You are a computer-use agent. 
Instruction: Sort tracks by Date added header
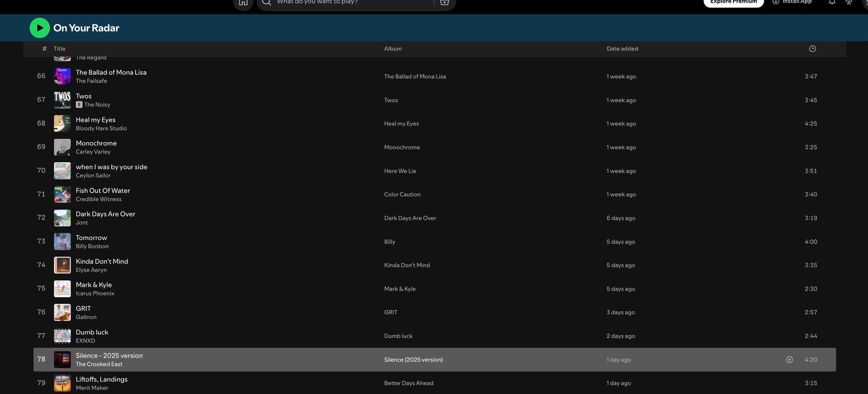point(622,49)
